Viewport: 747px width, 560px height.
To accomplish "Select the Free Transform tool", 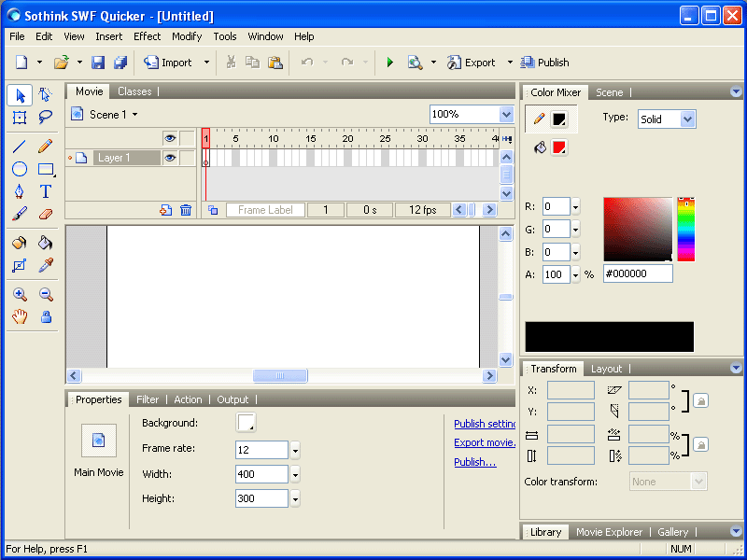I will (20, 118).
